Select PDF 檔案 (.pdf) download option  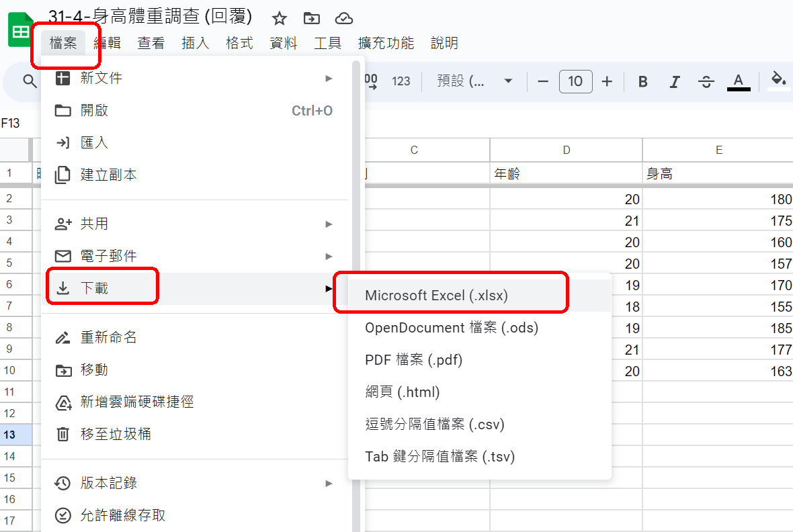[x=413, y=360]
